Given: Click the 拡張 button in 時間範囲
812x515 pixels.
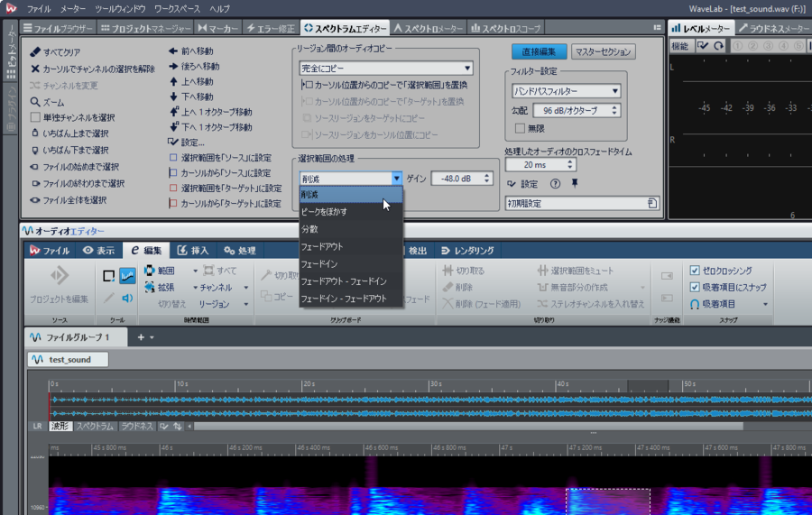Looking at the screenshot, I should [160, 287].
